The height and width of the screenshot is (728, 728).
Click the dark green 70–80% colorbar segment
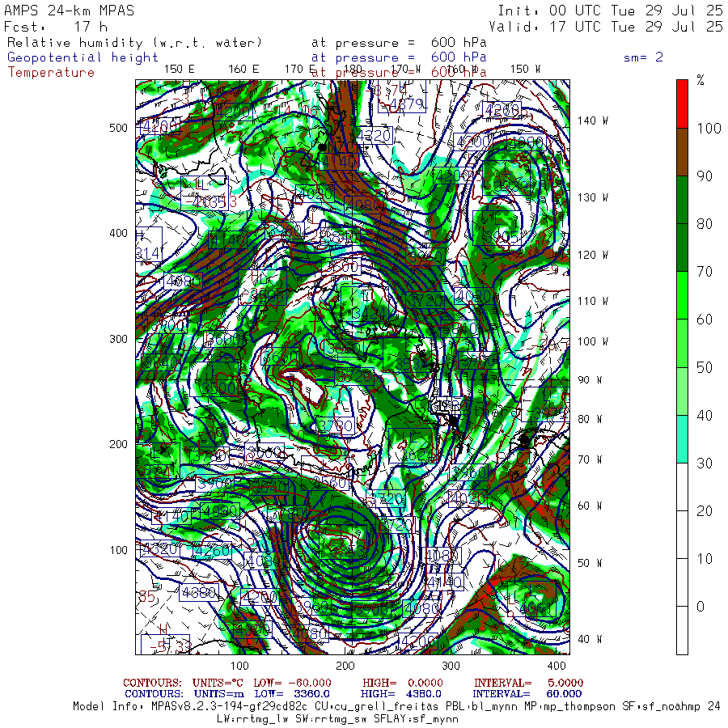[x=682, y=248]
